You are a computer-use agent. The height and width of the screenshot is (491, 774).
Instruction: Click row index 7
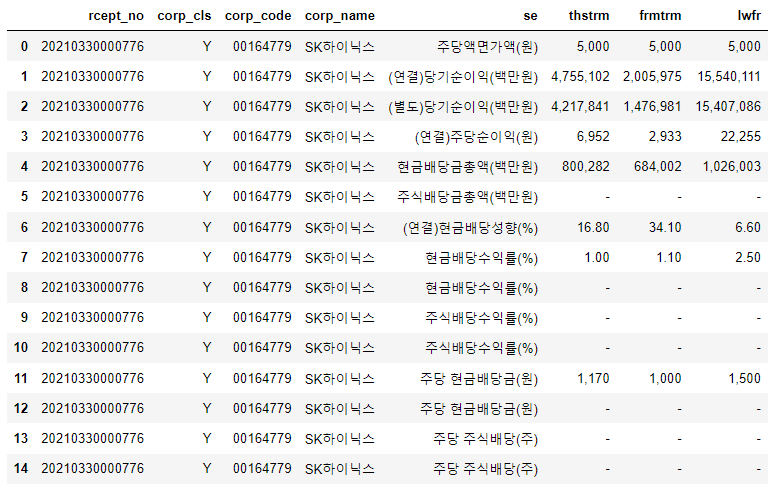[x=24, y=258]
